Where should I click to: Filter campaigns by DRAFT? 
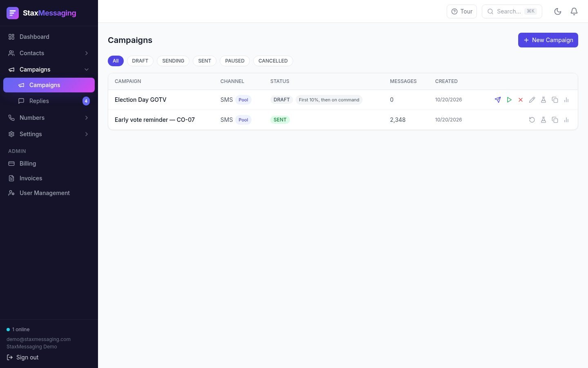tap(140, 61)
